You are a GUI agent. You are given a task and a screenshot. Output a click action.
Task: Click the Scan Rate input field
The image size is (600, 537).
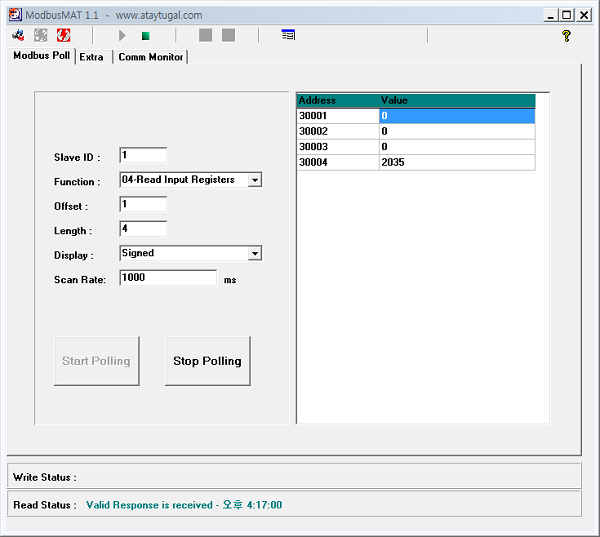[168, 278]
